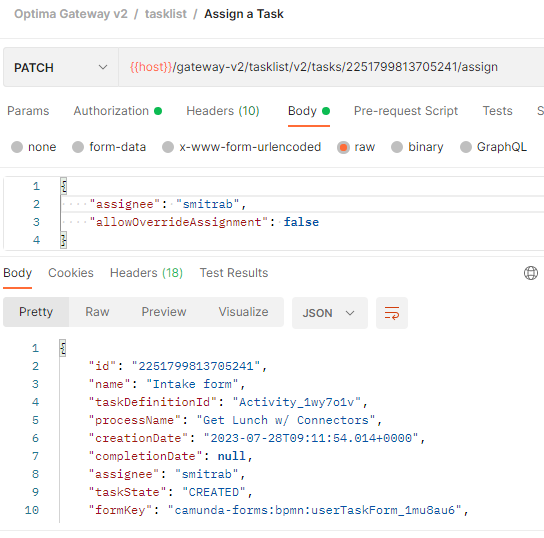Viewport: 544px width, 538px height.
Task: Switch to the Authorization tab
Action: (x=117, y=111)
